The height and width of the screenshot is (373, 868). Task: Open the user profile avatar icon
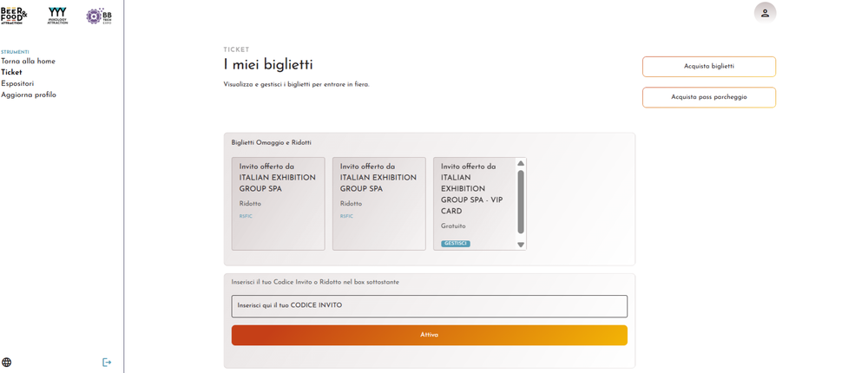[765, 12]
